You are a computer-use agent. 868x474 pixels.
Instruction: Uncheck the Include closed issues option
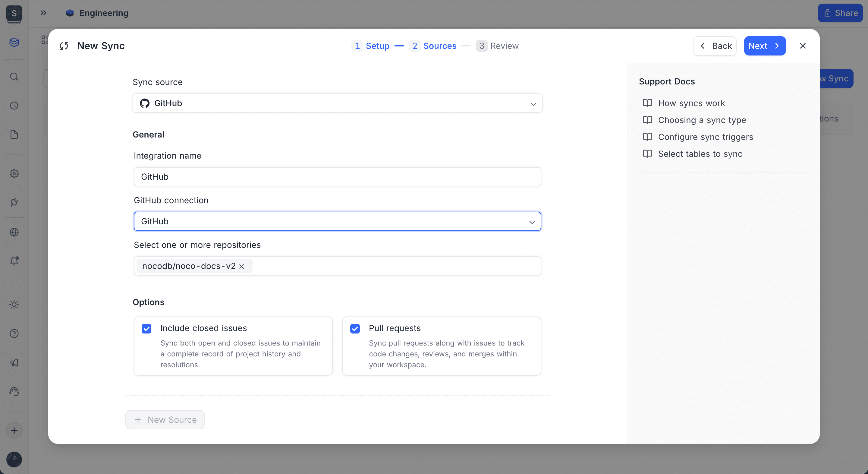146,329
